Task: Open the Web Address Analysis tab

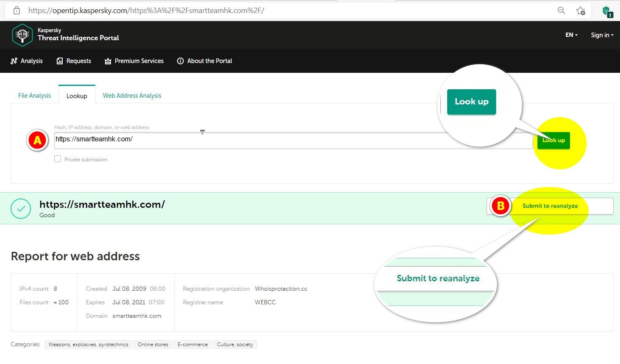Action: coord(132,96)
